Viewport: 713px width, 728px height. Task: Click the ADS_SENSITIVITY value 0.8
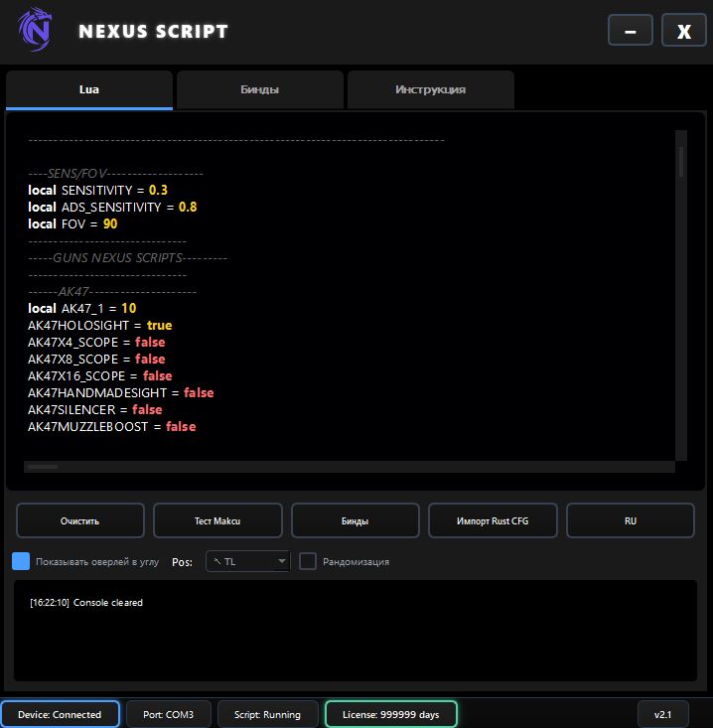point(188,207)
